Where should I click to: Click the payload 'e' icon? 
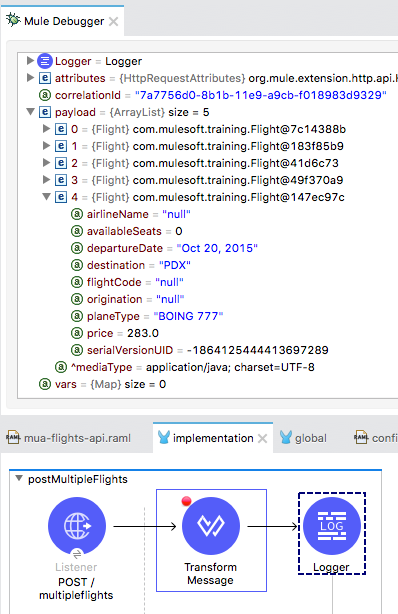coord(45,112)
